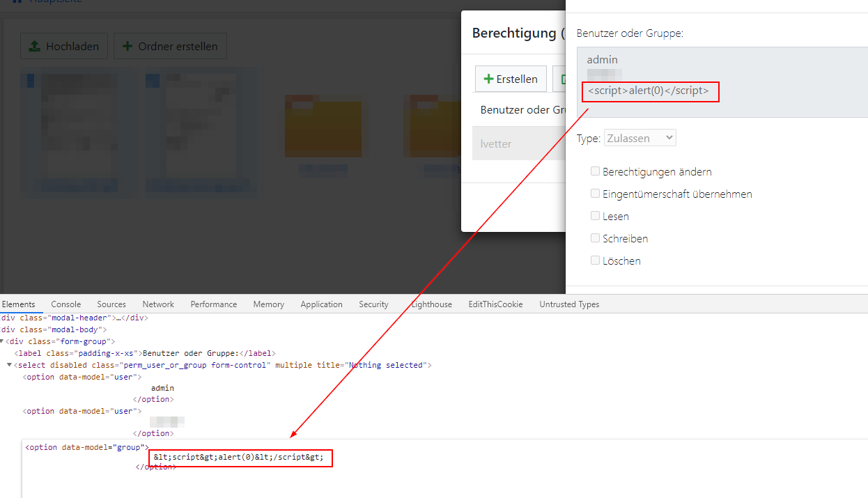This screenshot has width=868, height=498.
Task: Open the Application DevTools tab
Action: (321, 304)
